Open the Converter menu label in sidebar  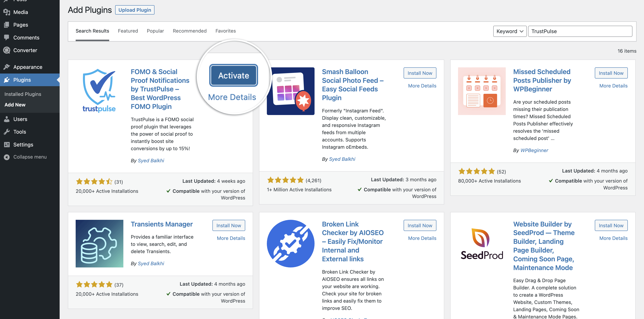coord(25,50)
